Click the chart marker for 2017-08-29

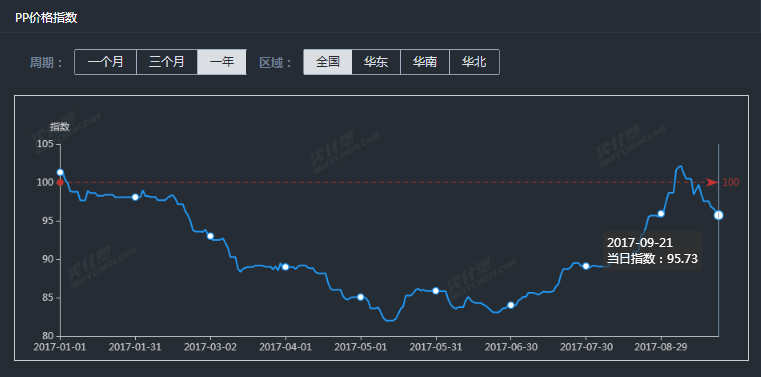pyautogui.click(x=661, y=214)
